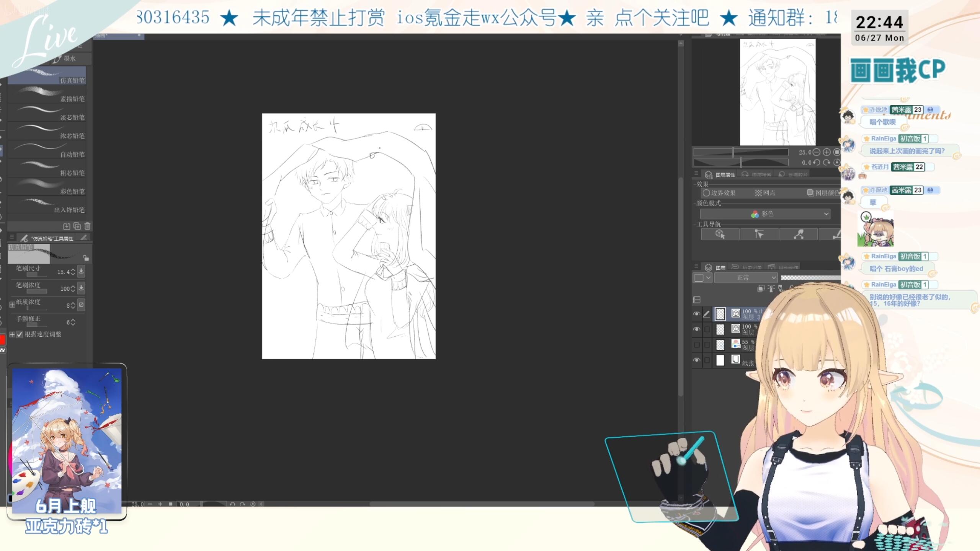Open the 笔刷浓度 dynamics settings button
The image size is (980, 551).
pos(81,288)
